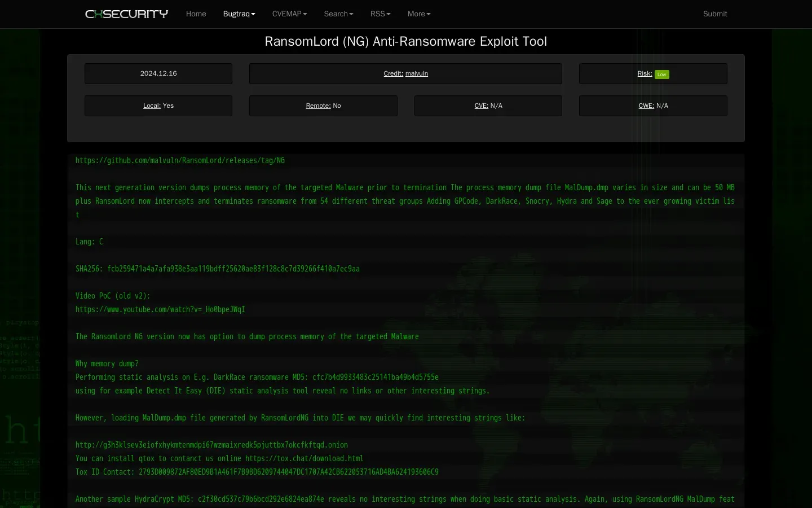
Task: Open the More dropdown menu
Action: pos(418,14)
